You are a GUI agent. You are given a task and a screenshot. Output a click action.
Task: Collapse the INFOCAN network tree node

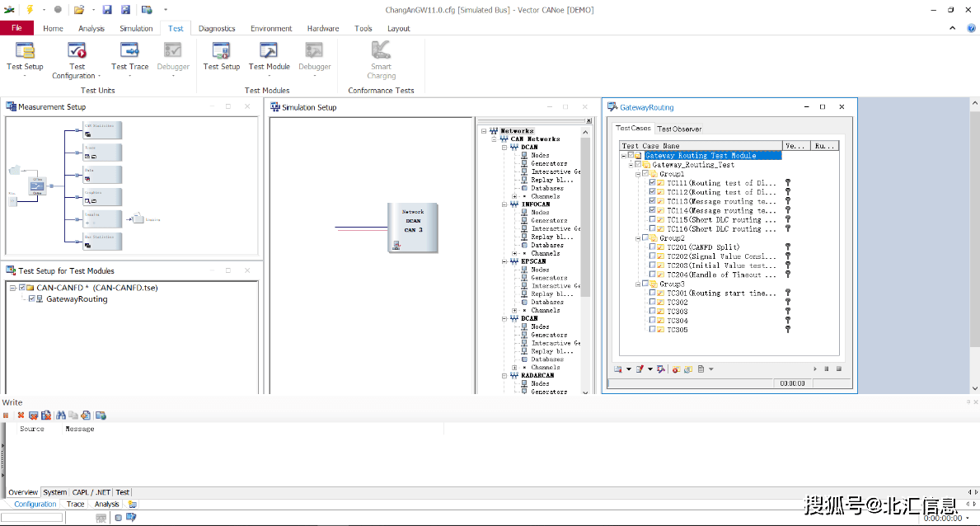(x=504, y=204)
